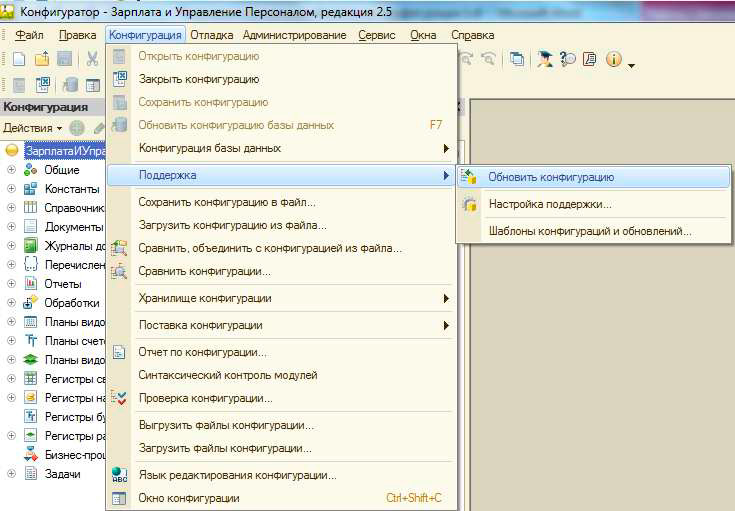Click the help contents book icon
Viewport: 735px width, 511px height.
pos(590,59)
